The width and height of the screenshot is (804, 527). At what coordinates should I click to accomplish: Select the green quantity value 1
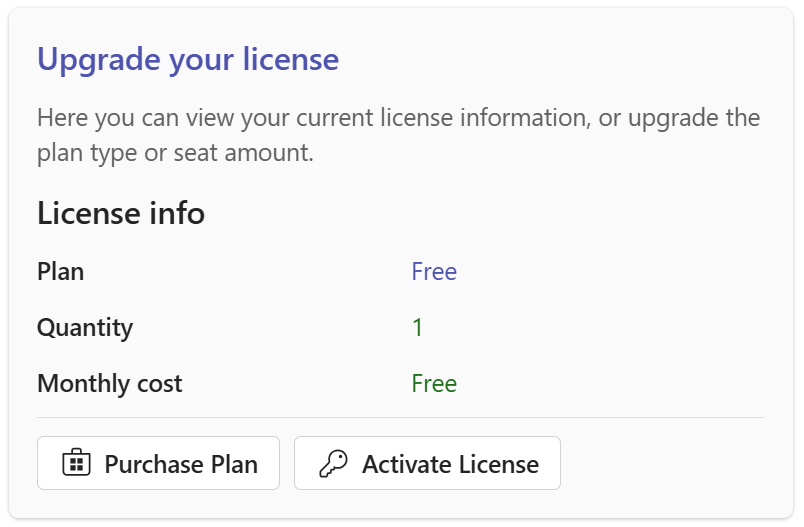[x=418, y=328]
